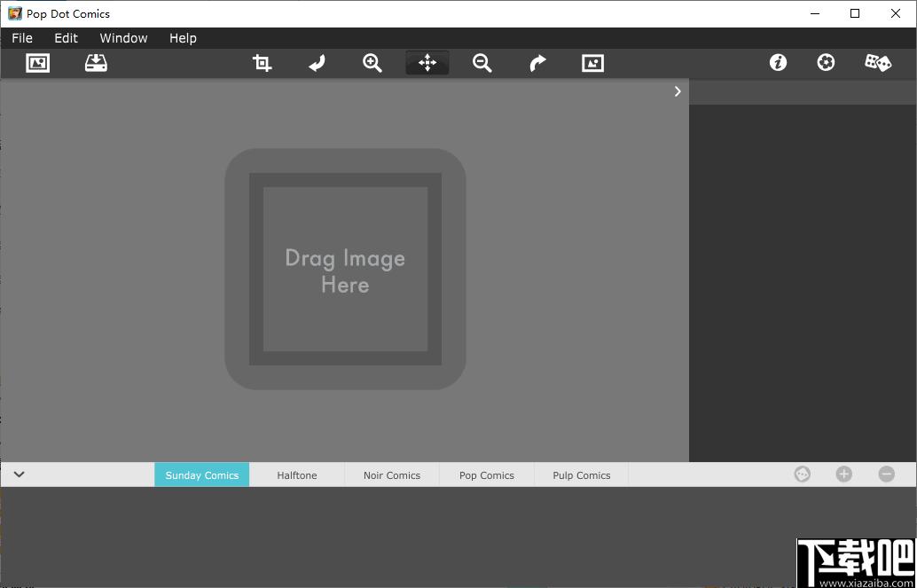Click the zoom out magnifier
The height and width of the screenshot is (588, 917).
click(482, 63)
